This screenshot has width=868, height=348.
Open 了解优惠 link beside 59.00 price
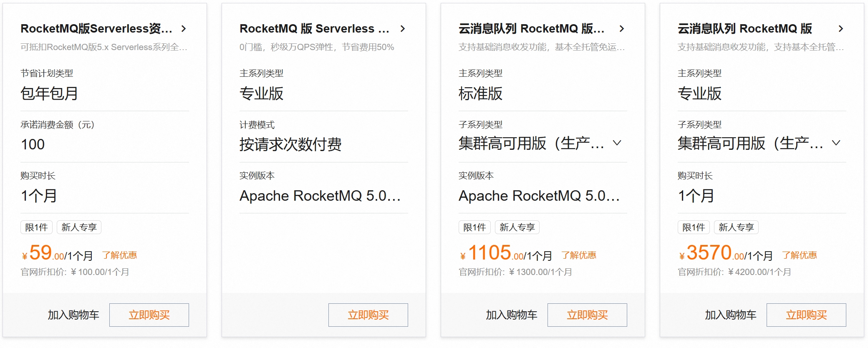[119, 255]
